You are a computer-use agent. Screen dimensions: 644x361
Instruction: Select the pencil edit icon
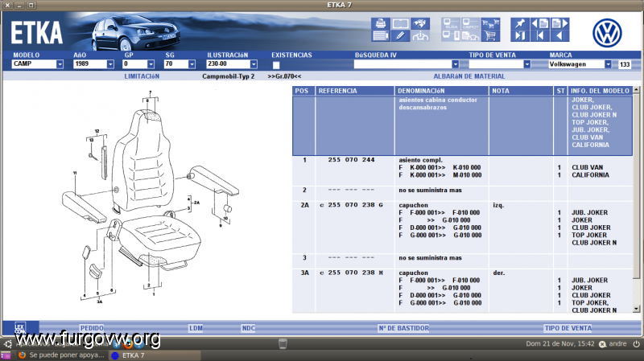400,35
